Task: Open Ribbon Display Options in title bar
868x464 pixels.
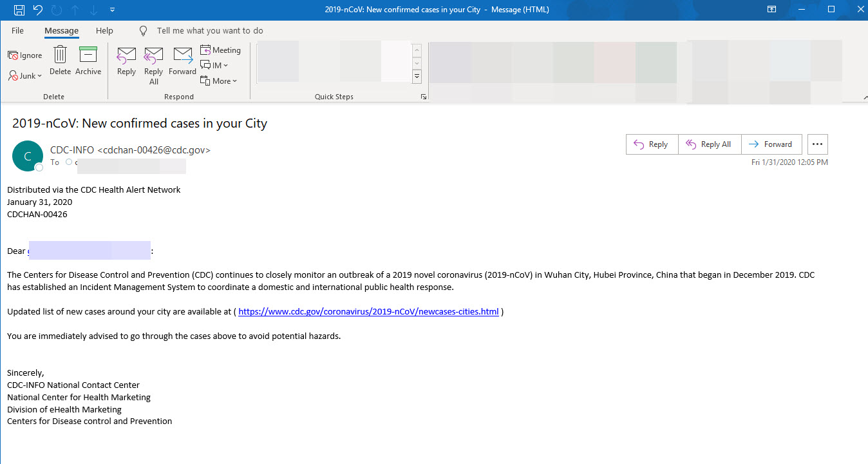Action: pos(772,10)
